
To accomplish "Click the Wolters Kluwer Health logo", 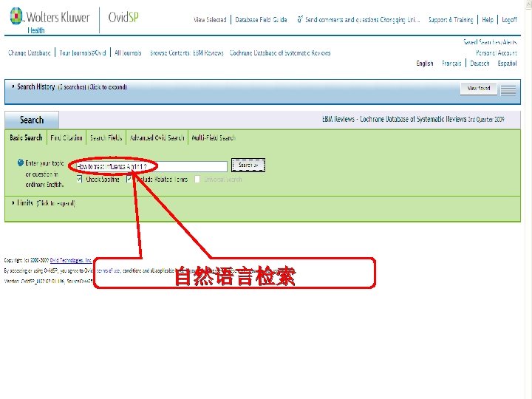I will coord(50,21).
